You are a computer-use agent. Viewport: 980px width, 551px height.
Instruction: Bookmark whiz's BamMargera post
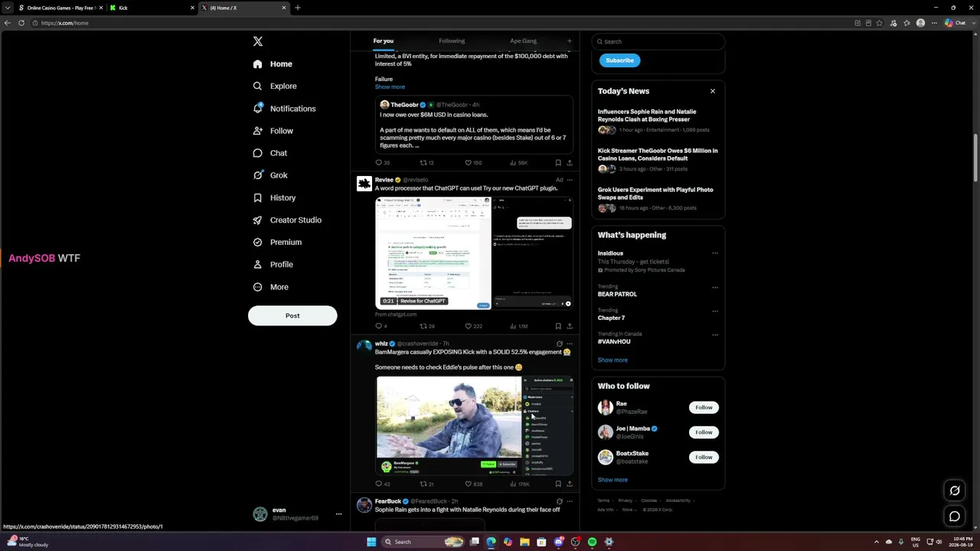[x=558, y=484]
